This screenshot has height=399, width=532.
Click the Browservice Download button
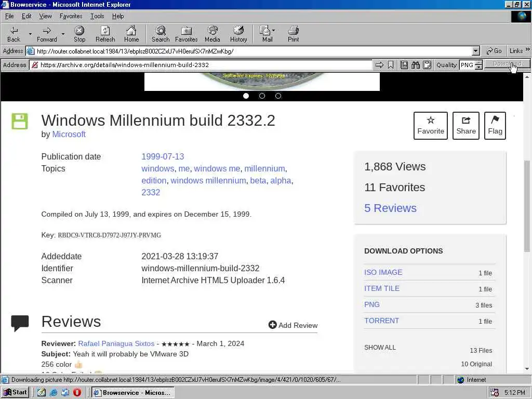pyautogui.click(x=507, y=64)
